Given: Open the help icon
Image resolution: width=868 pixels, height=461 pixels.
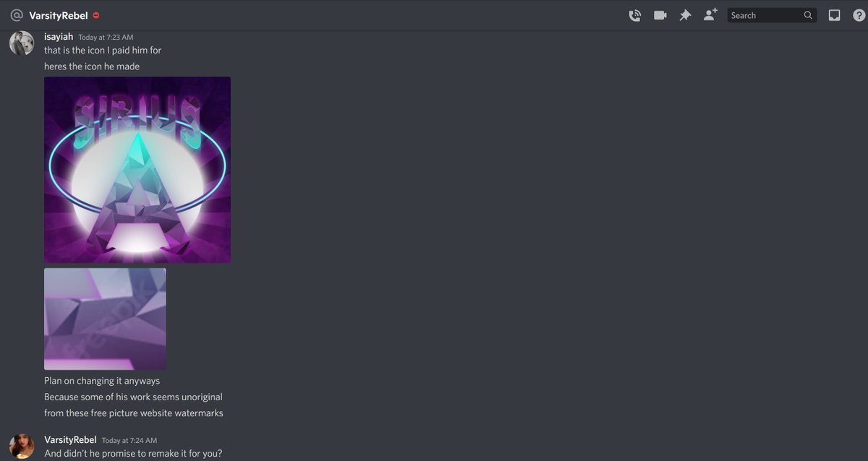Looking at the screenshot, I should [859, 15].
